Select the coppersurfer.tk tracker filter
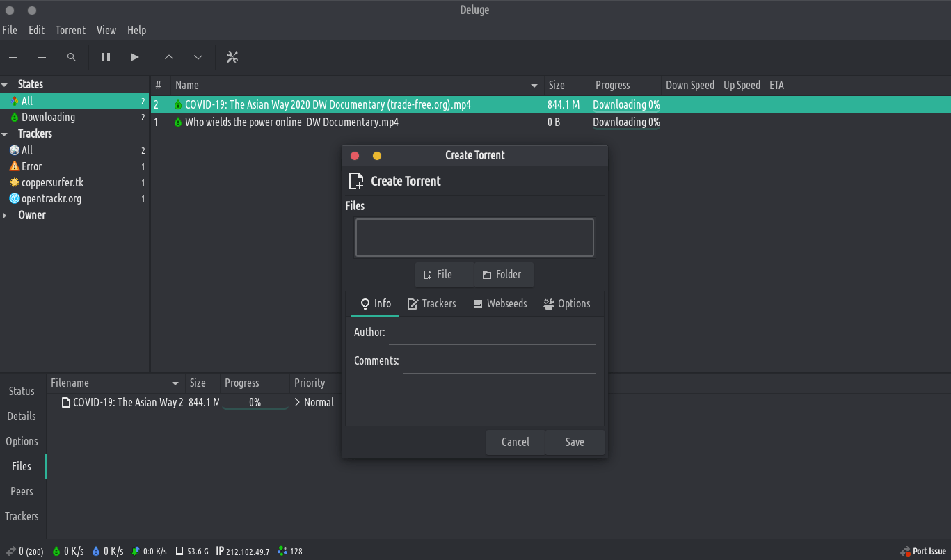The image size is (951, 560). [x=74, y=182]
